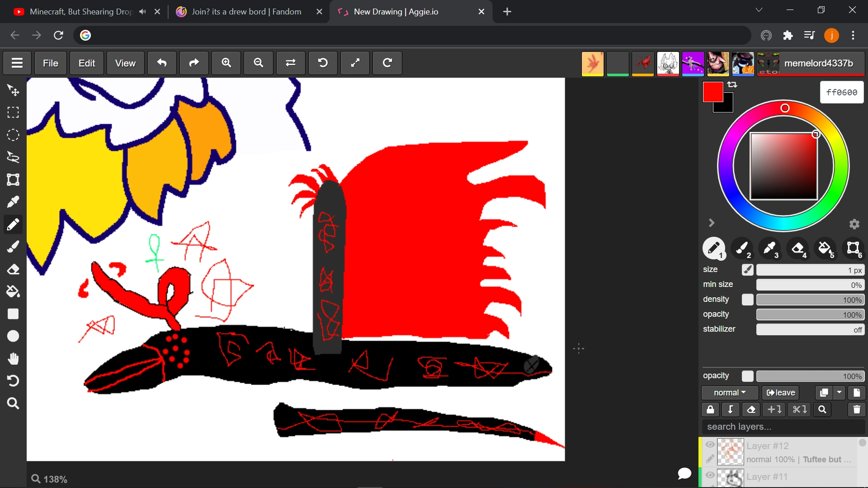Delete layer with the trash icon
The height and width of the screenshot is (488, 868).
[x=857, y=409]
